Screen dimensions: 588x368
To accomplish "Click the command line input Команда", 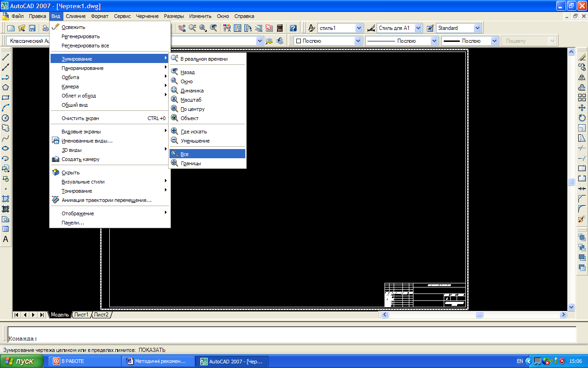I will point(292,338).
